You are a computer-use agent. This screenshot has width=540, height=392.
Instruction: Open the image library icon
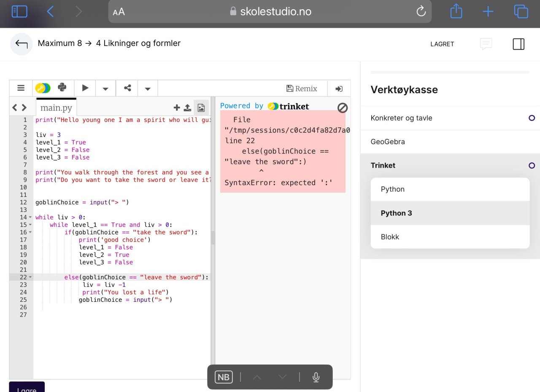[201, 108]
